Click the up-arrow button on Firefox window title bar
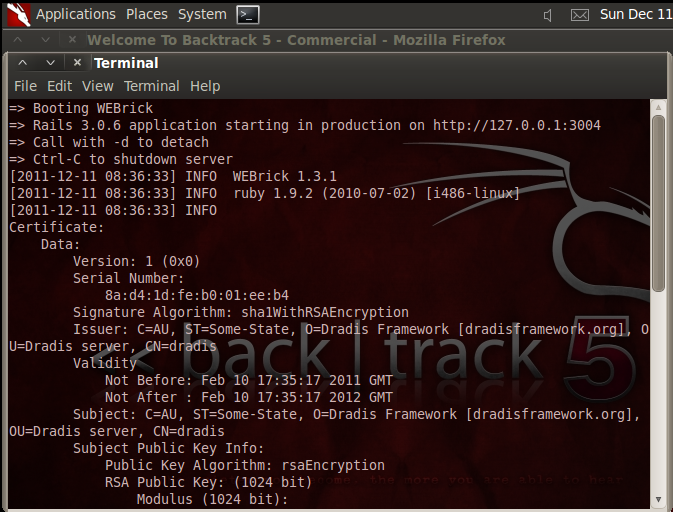This screenshot has width=673, height=512. [18, 40]
